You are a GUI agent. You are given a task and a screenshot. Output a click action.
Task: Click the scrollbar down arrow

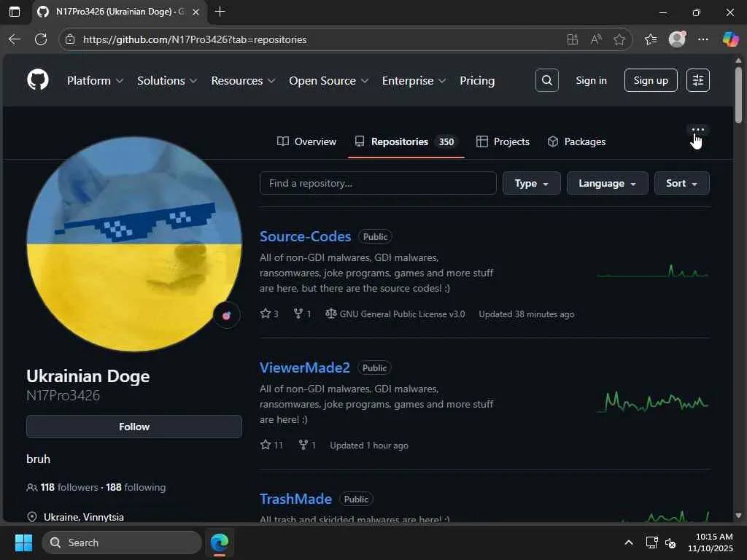point(738,516)
